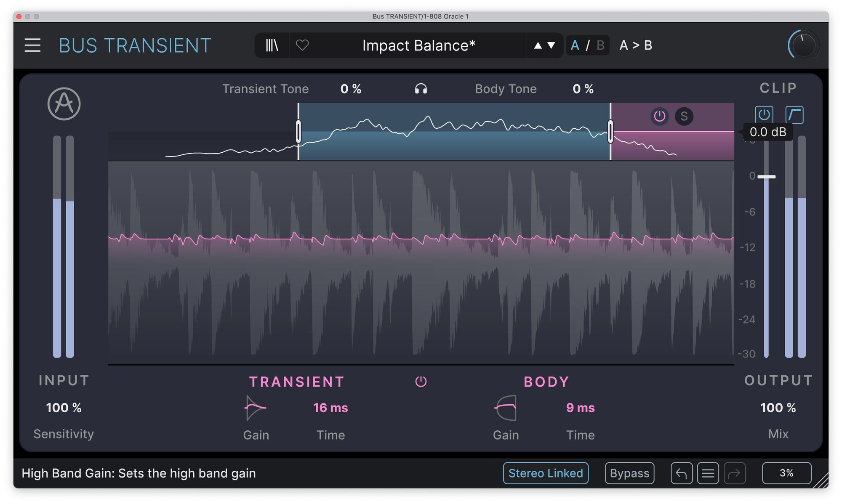
Task: Click the headphones listen icon
Action: pos(421,89)
